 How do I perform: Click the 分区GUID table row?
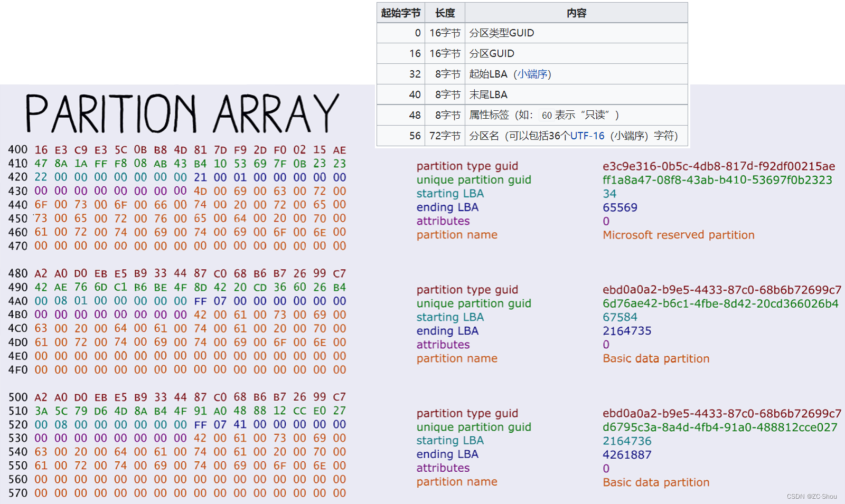pos(491,53)
